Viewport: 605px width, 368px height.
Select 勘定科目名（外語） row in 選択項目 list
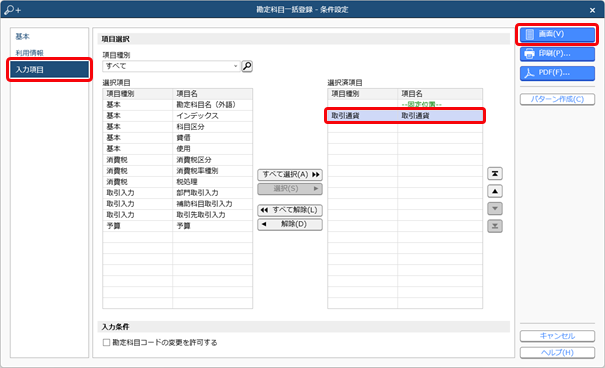coord(177,105)
